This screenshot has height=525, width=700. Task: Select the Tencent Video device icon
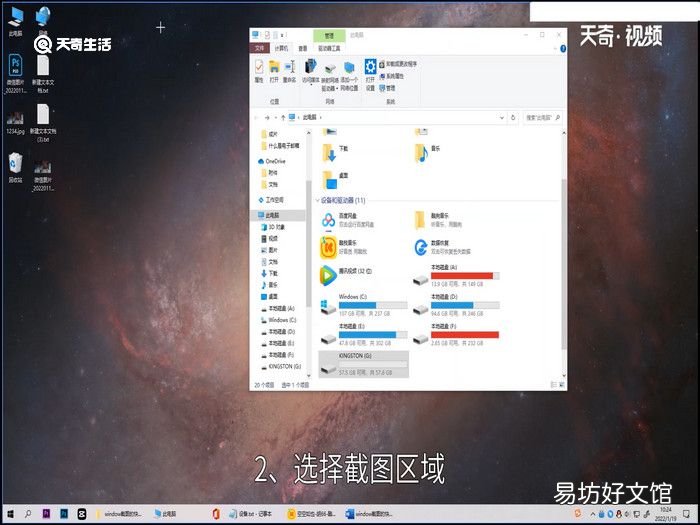pyautogui.click(x=329, y=275)
